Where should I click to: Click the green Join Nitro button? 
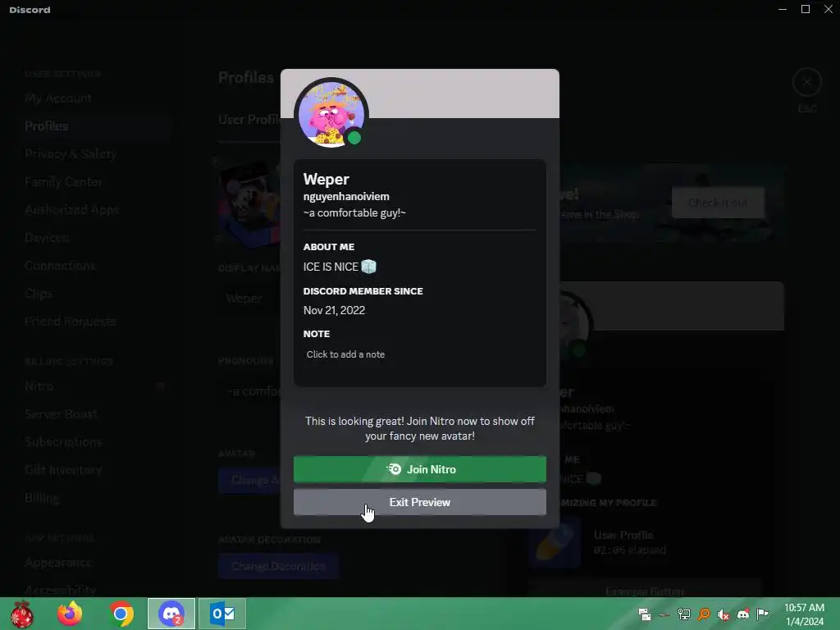pyautogui.click(x=419, y=469)
